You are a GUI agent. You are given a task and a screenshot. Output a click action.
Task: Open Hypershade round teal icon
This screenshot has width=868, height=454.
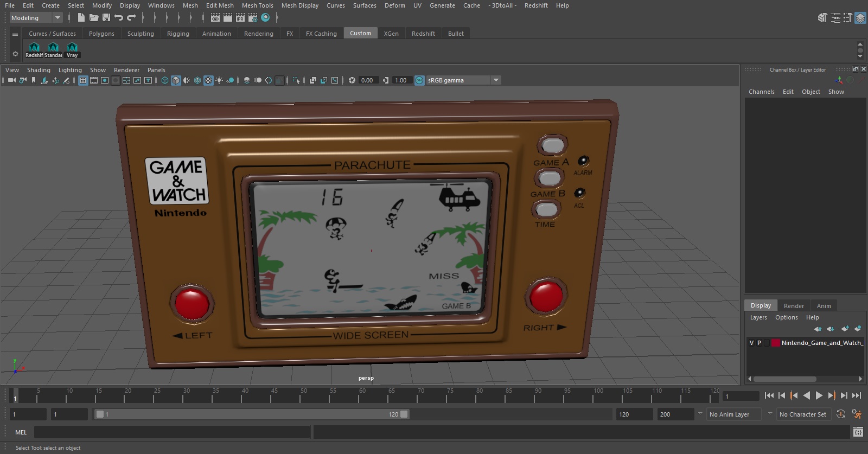tap(265, 18)
